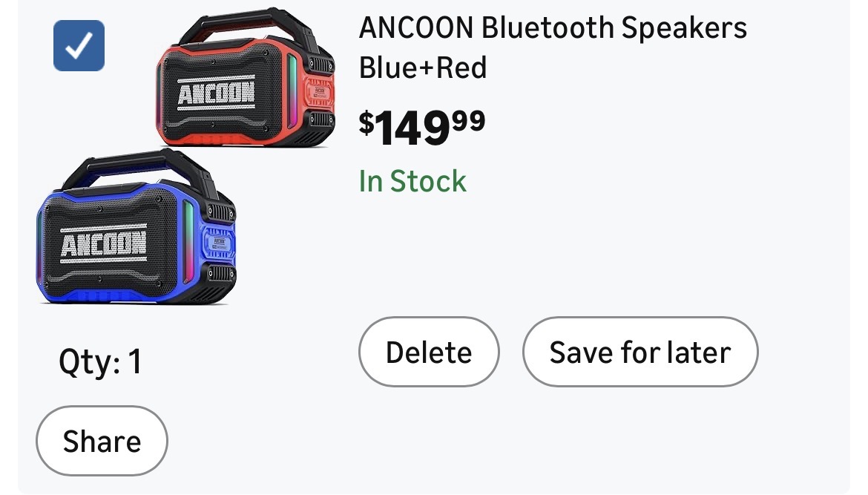868x495 pixels.
Task: Delete the speakers from the cart
Action: pyautogui.click(x=429, y=352)
